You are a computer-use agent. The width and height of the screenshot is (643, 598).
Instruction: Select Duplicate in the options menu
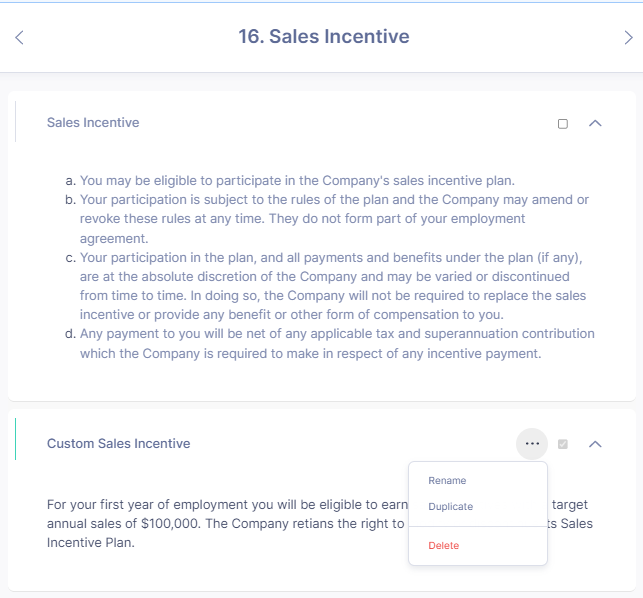(450, 507)
